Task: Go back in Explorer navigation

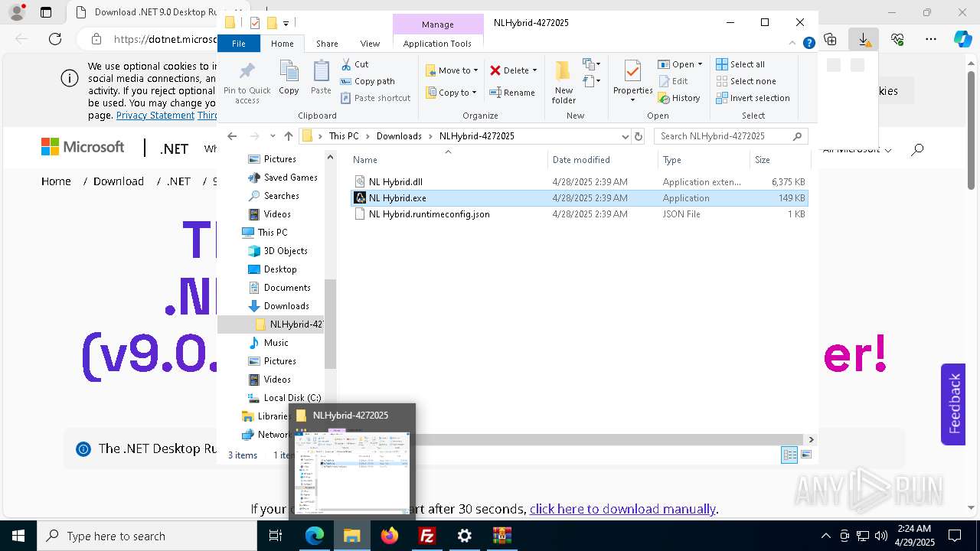Action: [x=232, y=136]
